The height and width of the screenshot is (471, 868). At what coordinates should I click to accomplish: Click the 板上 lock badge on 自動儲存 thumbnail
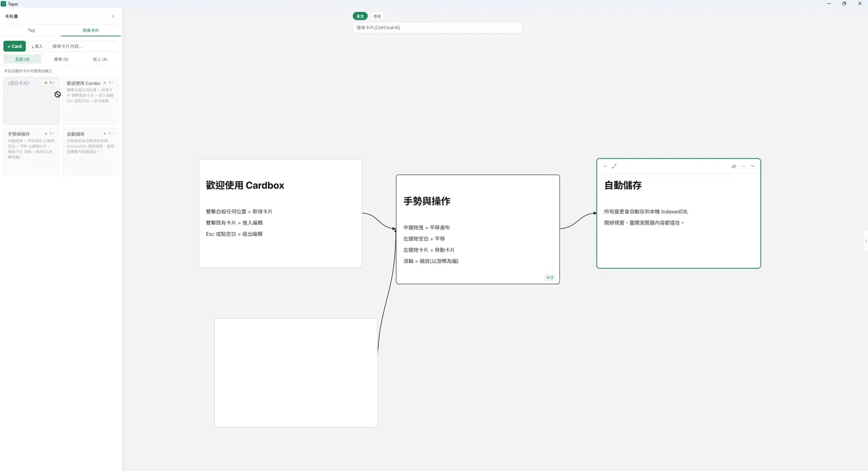109,133
